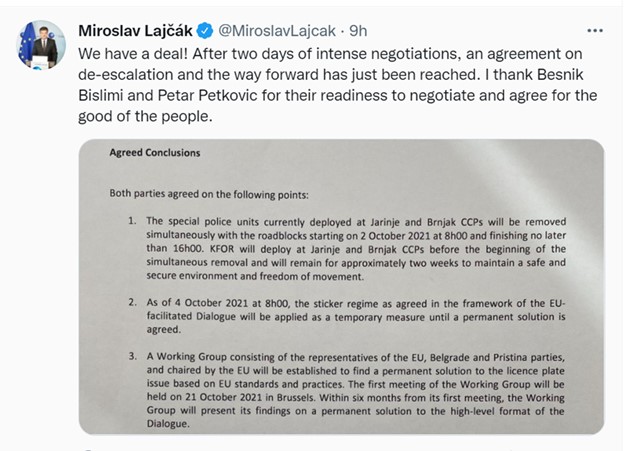
Task: Open the tweet's three-dot more menu
Action: point(595,31)
